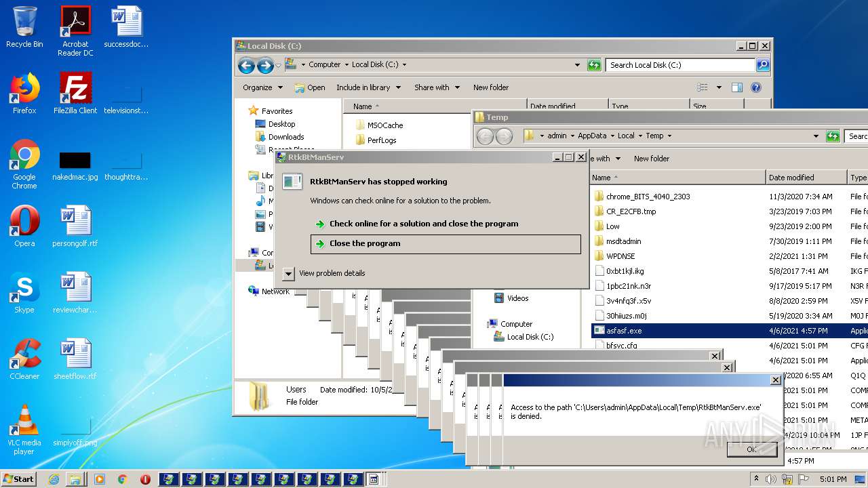Viewport: 868px width, 488px height.
Task: Expand the Include in library dropdown
Action: pos(368,87)
